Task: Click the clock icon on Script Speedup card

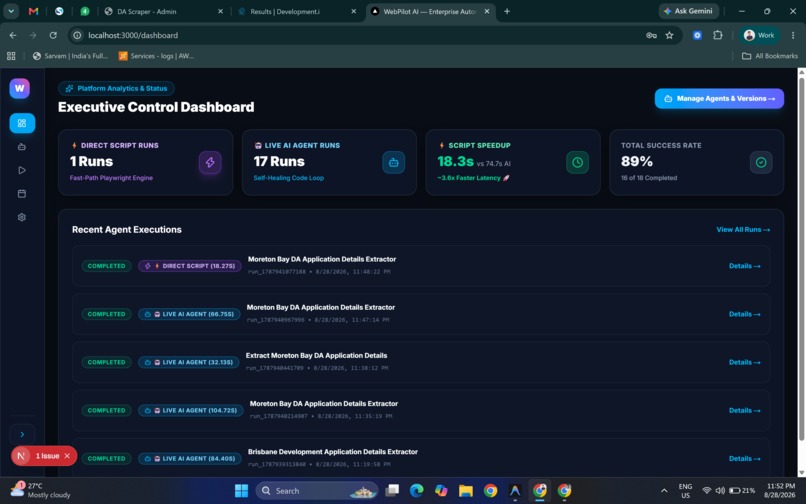Action: pyautogui.click(x=577, y=163)
